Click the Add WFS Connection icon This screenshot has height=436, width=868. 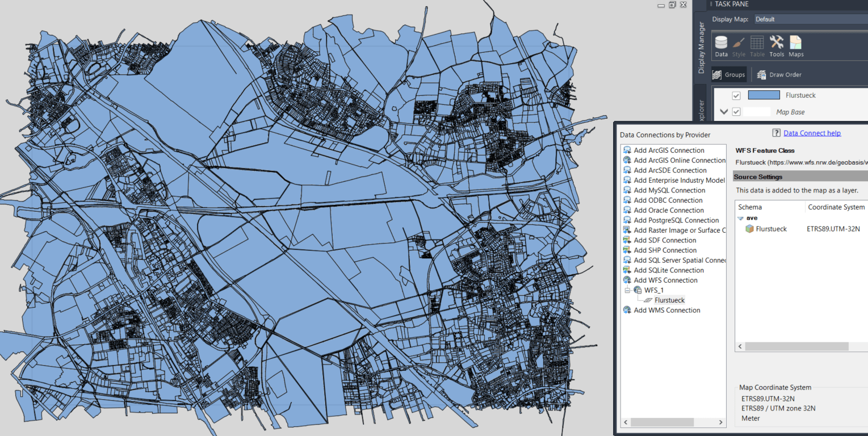628,280
